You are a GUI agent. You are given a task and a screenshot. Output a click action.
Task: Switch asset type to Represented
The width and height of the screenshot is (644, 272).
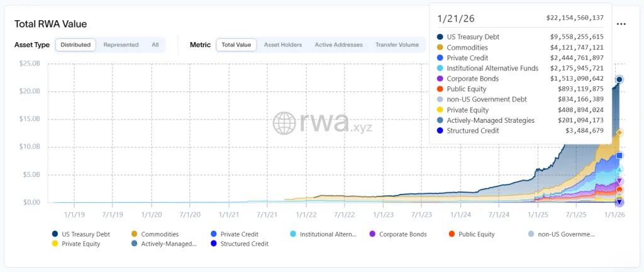(x=121, y=45)
